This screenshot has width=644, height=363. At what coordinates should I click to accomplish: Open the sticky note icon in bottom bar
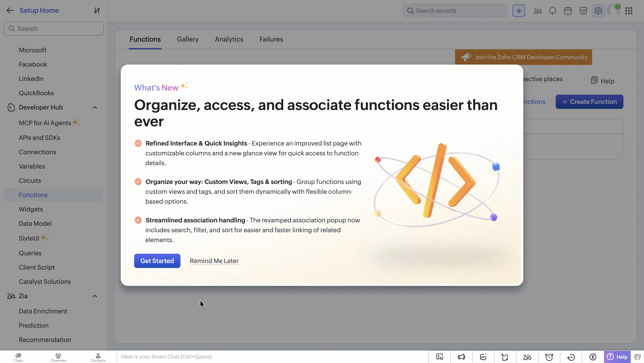pos(505,357)
